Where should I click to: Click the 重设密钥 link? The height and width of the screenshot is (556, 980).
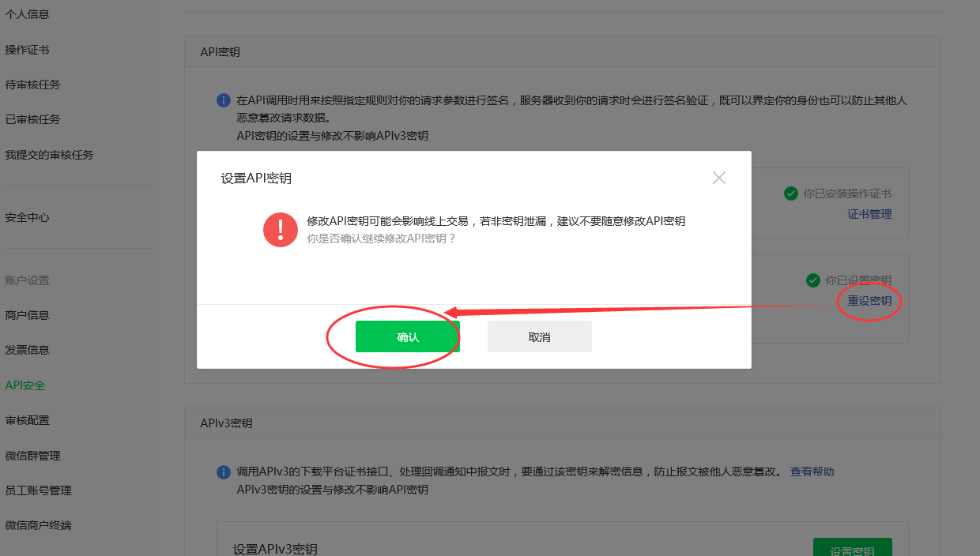(x=869, y=301)
